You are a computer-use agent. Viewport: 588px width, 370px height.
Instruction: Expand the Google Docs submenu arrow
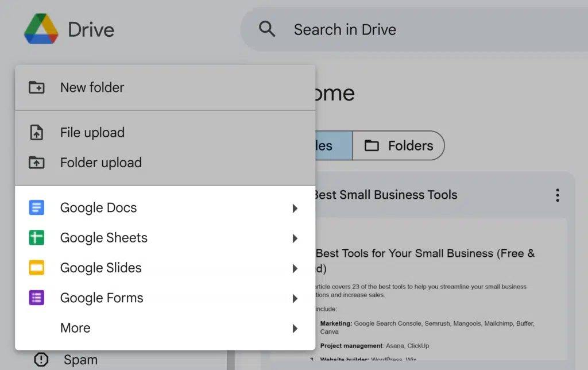[x=295, y=208]
